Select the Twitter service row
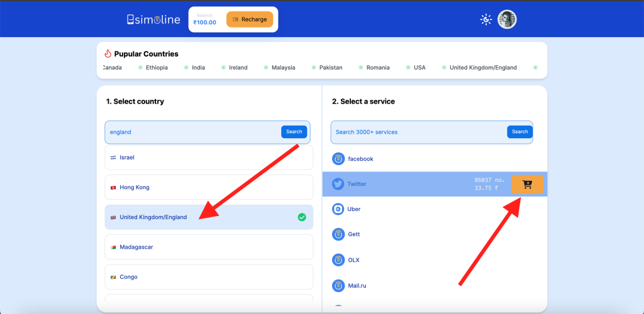Image resolution: width=644 pixels, height=314 pixels. tap(435, 184)
